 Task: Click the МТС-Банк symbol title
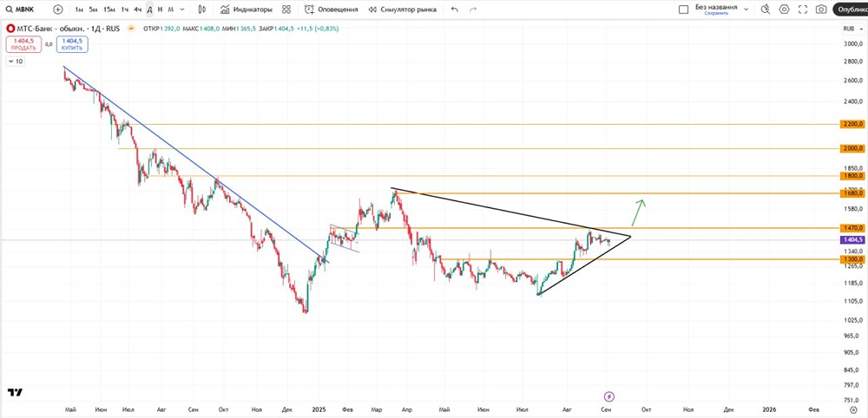[x=68, y=29]
